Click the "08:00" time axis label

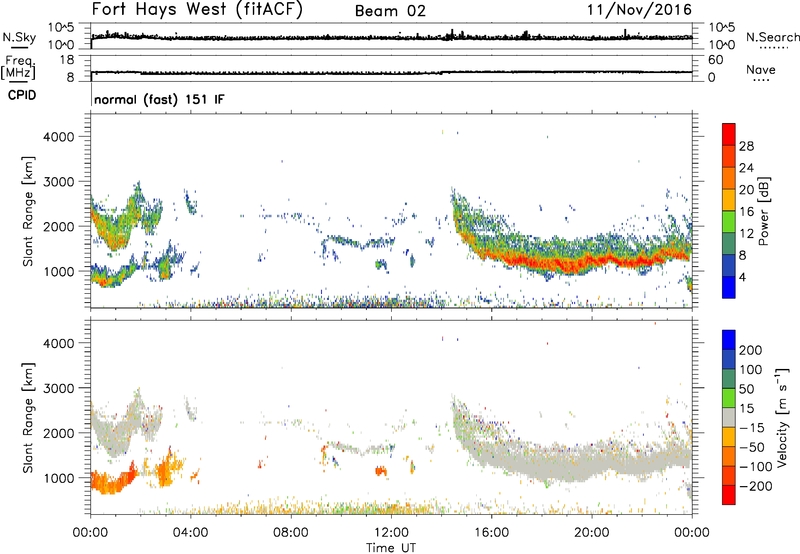pyautogui.click(x=291, y=533)
